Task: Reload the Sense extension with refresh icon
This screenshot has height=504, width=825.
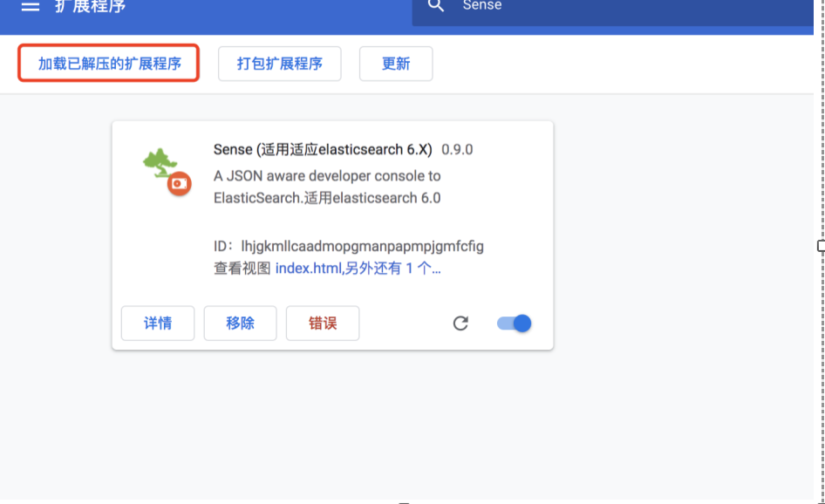Action: click(460, 323)
